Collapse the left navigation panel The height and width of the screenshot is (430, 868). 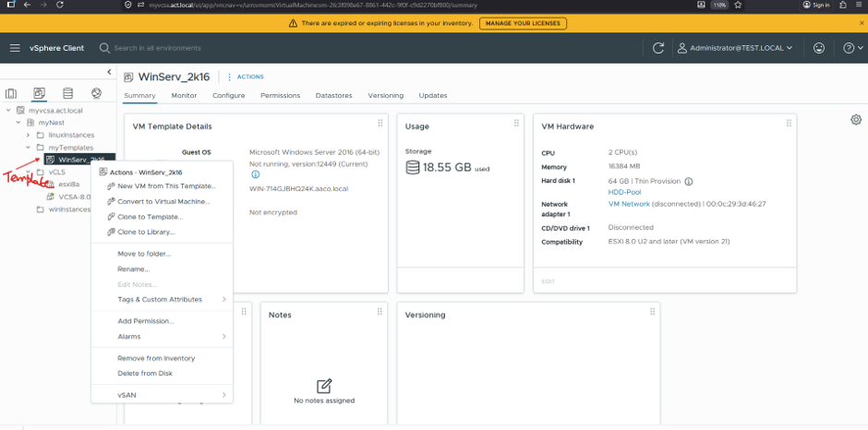click(x=109, y=72)
